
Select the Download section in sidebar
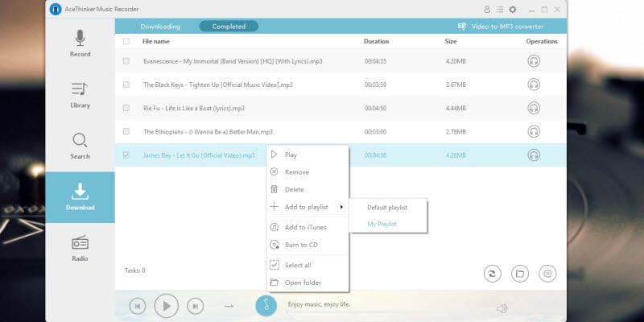coord(80,197)
